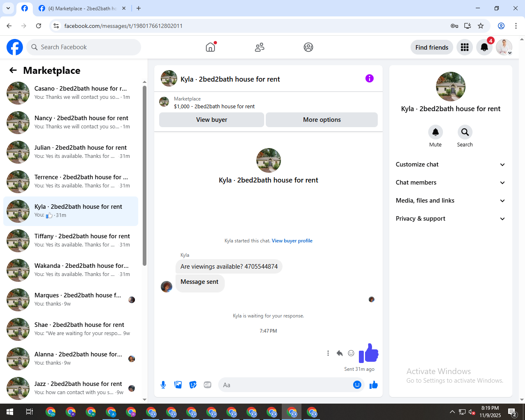Image resolution: width=525 pixels, height=420 pixels.
Task: Bookmark this page with the star icon
Action: pyautogui.click(x=481, y=26)
